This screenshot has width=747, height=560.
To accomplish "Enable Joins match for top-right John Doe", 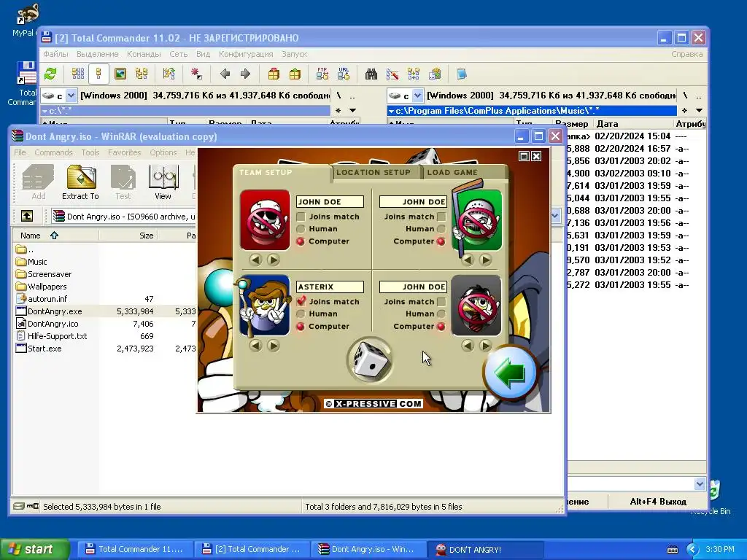I will [441, 217].
